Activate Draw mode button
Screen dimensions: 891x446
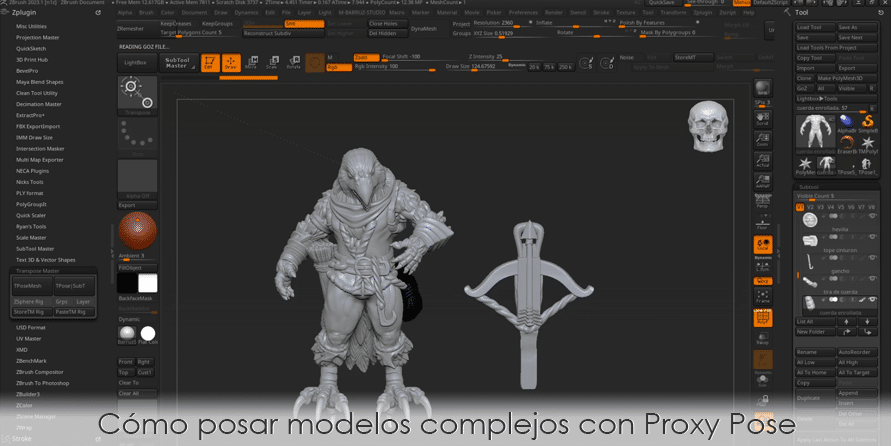coord(231,63)
